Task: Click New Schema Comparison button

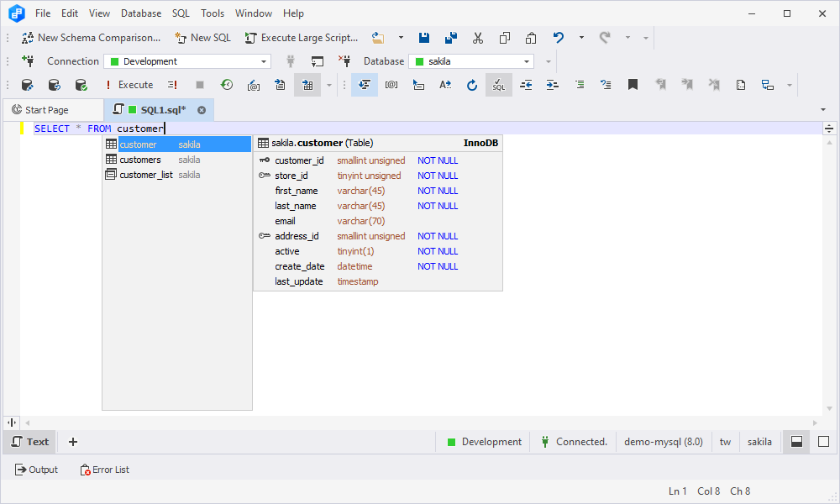Action: click(x=91, y=38)
